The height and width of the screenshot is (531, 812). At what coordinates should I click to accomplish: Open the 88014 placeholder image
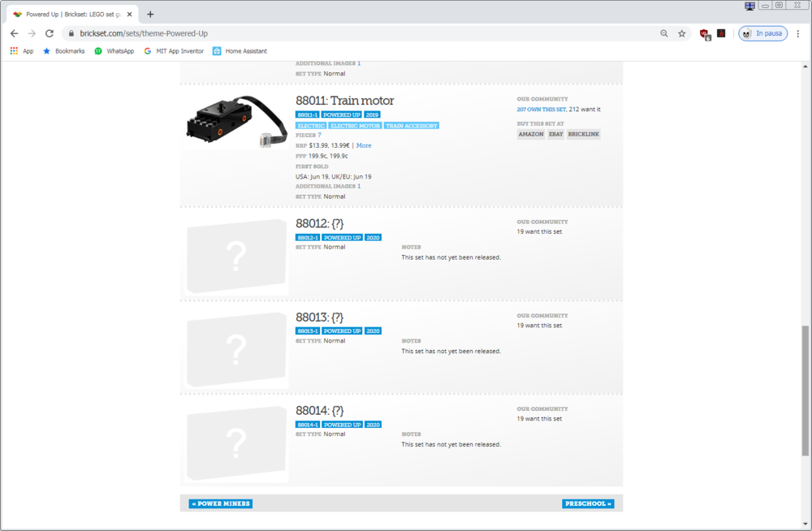tap(236, 443)
